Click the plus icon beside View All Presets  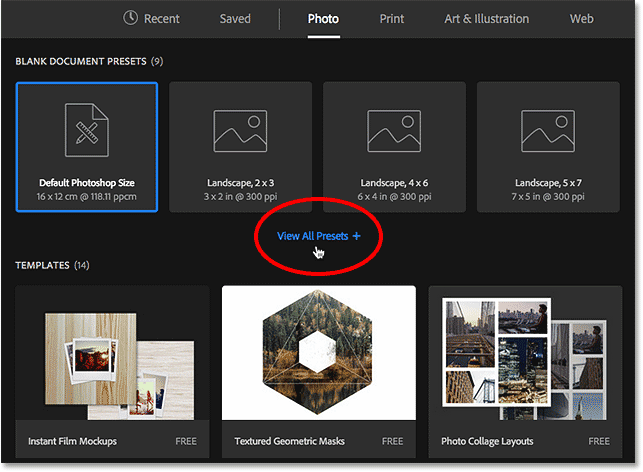coord(356,236)
